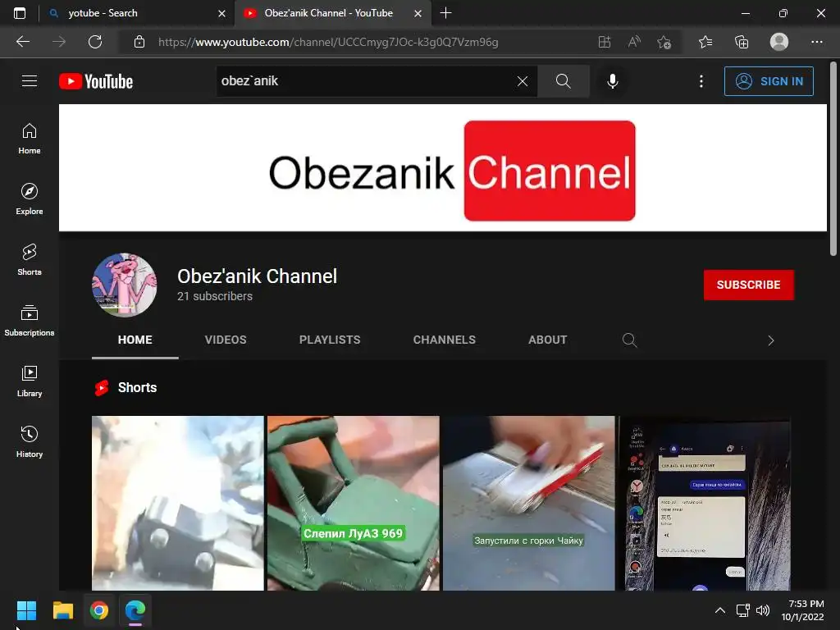The width and height of the screenshot is (840, 630).
Task: Open Shorts in sidebar
Action: click(30, 260)
